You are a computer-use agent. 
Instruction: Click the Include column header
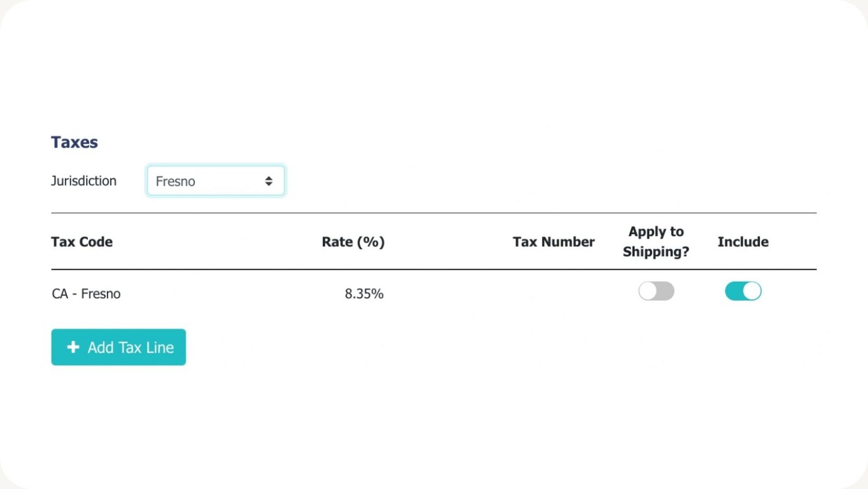pos(743,242)
